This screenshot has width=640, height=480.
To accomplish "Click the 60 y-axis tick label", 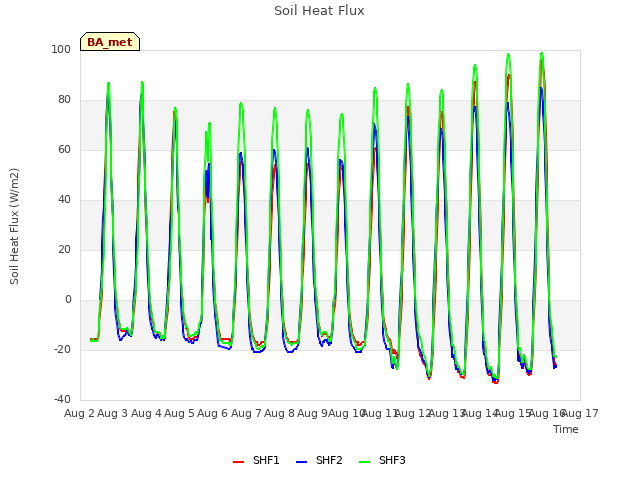I will pos(64,149).
